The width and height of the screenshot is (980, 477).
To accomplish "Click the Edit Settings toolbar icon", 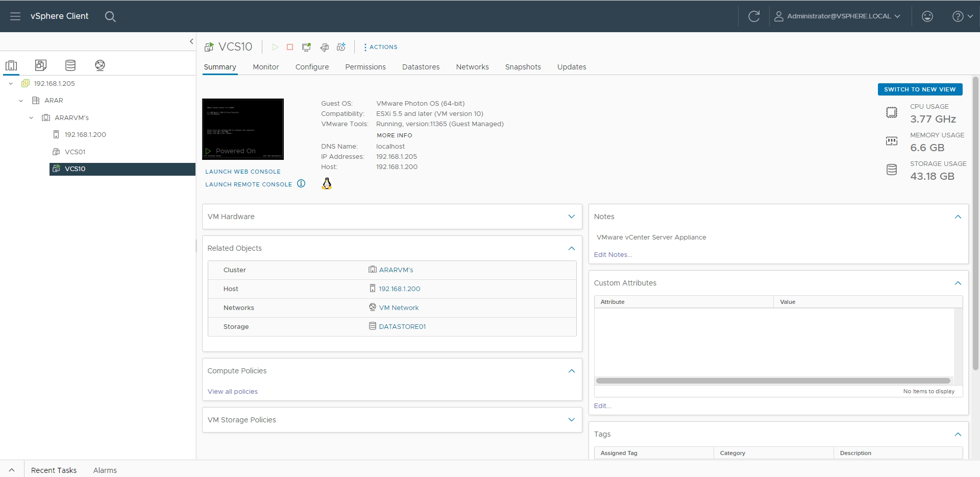I will (324, 47).
